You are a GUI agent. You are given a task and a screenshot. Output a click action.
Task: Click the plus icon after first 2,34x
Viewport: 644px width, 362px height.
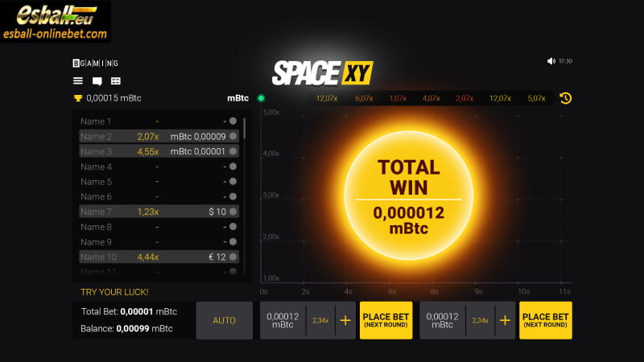click(345, 320)
